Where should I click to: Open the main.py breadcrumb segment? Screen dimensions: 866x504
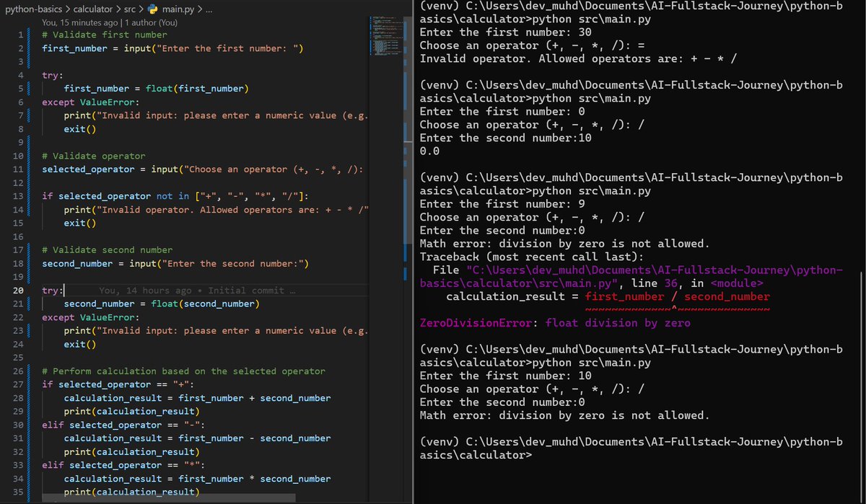click(x=177, y=9)
